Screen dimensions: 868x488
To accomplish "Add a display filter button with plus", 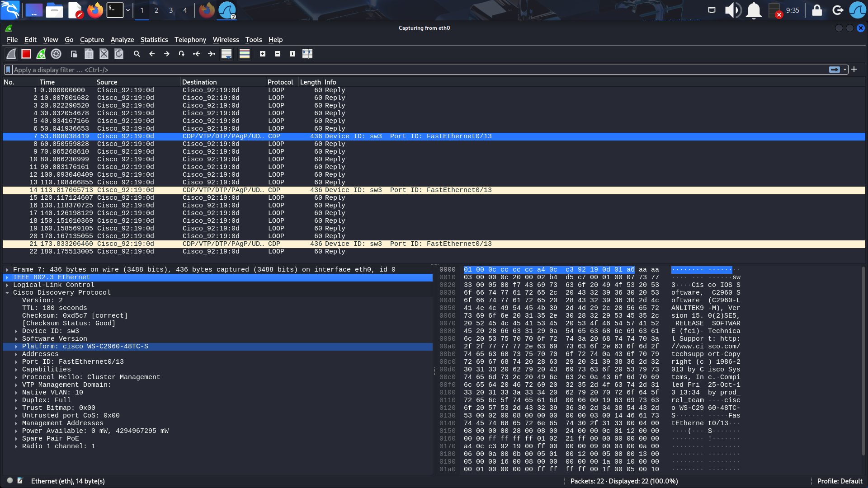I will point(854,69).
